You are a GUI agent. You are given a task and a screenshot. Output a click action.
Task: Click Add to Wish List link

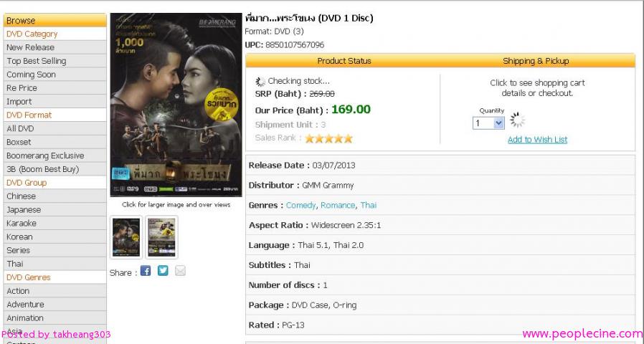537,140
